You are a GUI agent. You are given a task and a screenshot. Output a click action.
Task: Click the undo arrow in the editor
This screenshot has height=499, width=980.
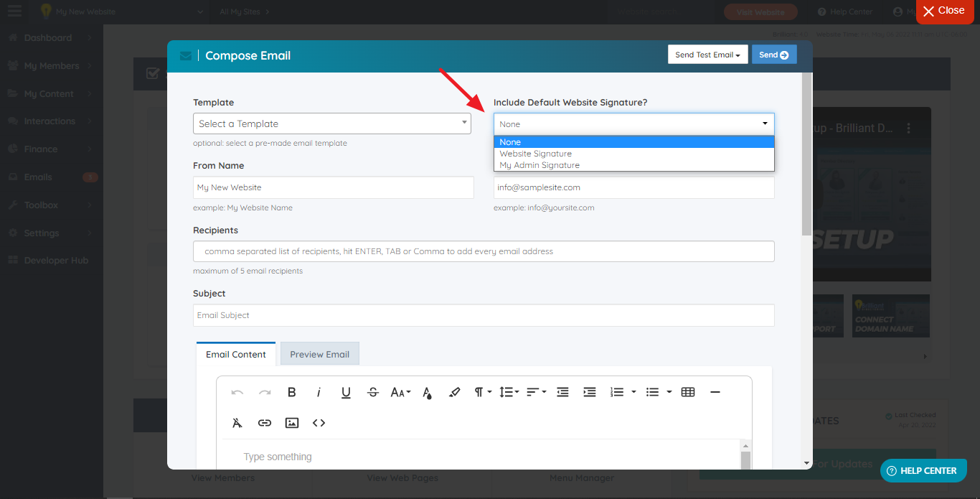pos(237,392)
